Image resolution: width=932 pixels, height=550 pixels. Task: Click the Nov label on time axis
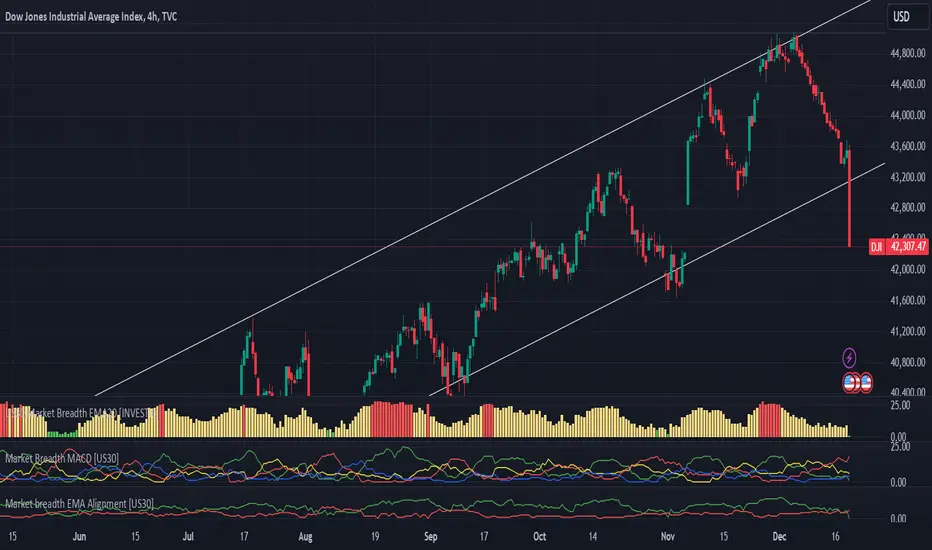point(667,536)
